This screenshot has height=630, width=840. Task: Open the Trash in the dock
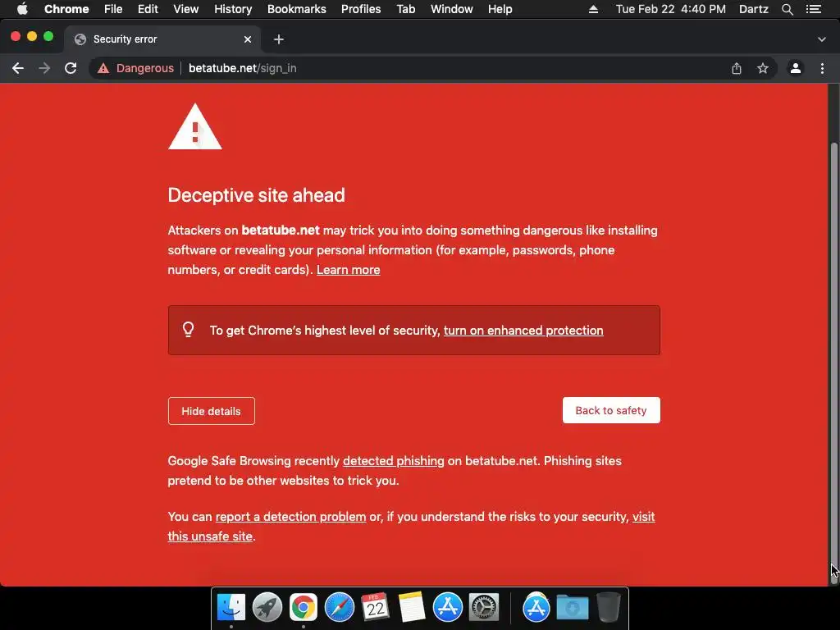pyautogui.click(x=609, y=608)
